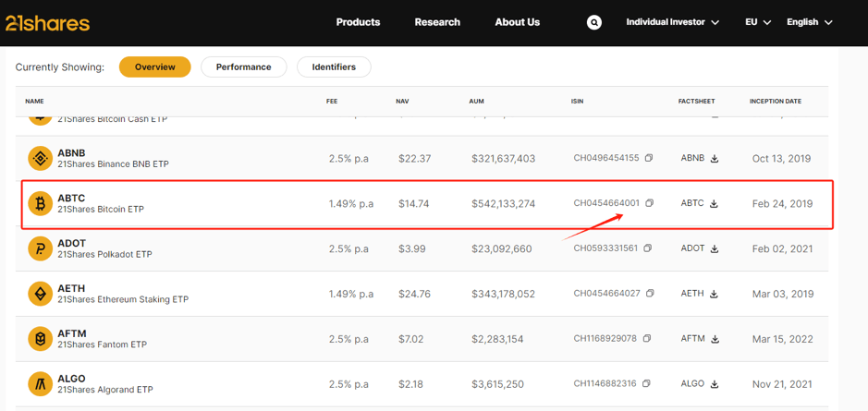Download the AFTM factsheet

pyautogui.click(x=715, y=339)
